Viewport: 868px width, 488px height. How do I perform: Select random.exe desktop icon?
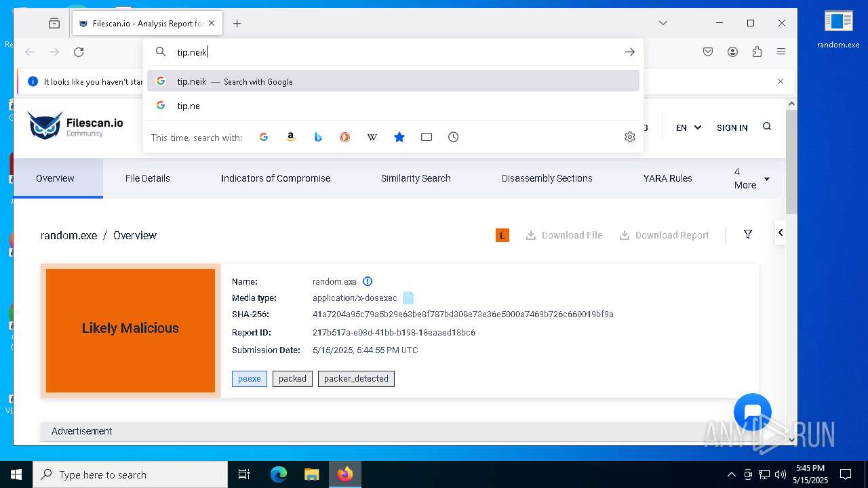click(838, 30)
